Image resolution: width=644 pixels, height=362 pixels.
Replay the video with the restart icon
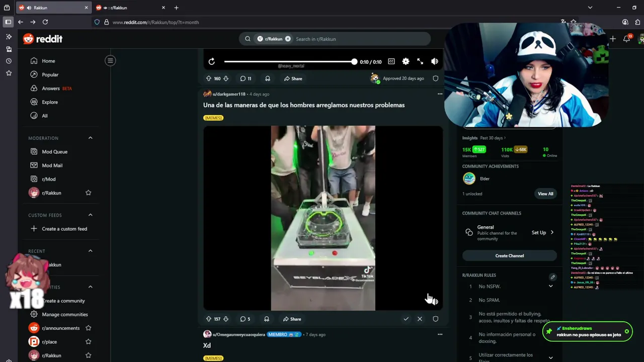(x=212, y=61)
